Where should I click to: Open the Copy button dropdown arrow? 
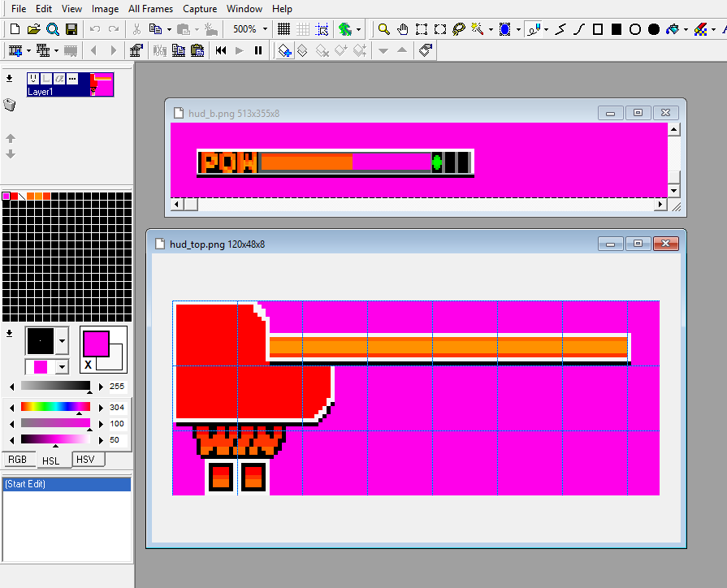tap(168, 28)
